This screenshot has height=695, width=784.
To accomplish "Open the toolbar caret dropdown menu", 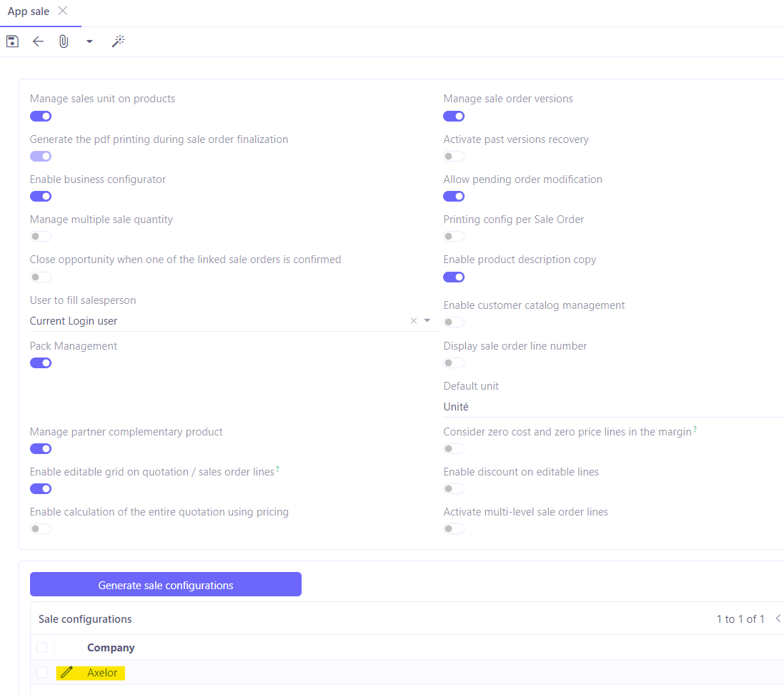I will (89, 41).
